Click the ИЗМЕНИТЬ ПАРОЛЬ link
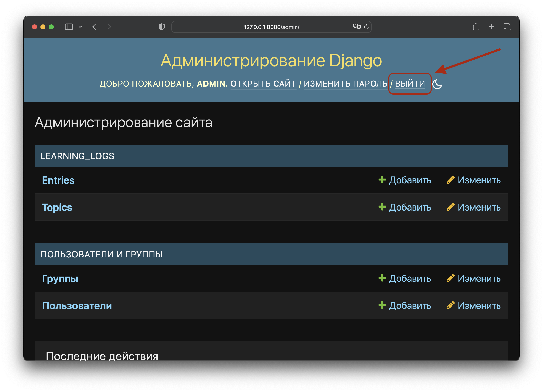The height and width of the screenshot is (392, 543). click(345, 84)
